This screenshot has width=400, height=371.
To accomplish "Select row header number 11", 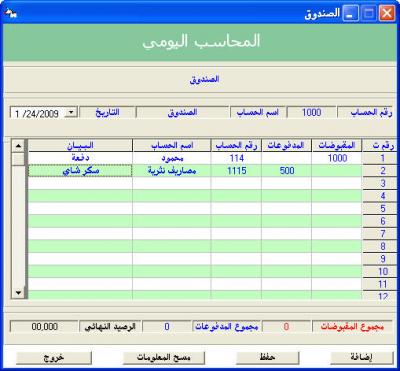I will [380, 284].
